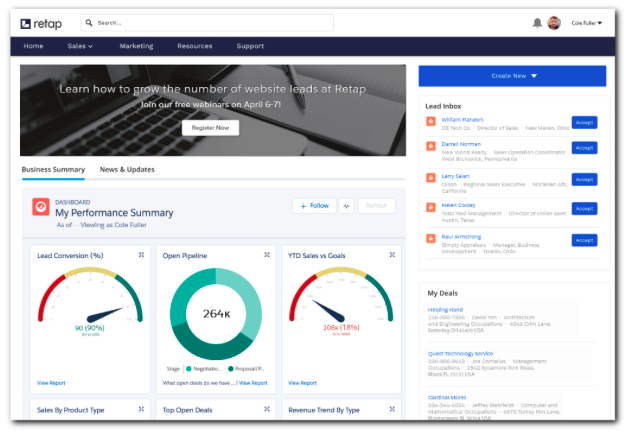Click the first lead's star icon
The image size is (624, 432).
tap(431, 121)
